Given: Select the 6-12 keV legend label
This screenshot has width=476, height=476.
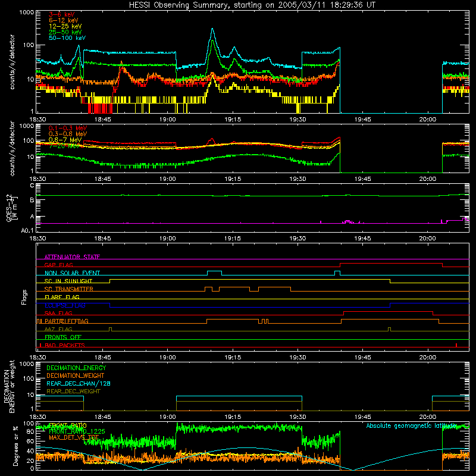Looking at the screenshot, I should (x=64, y=20).
